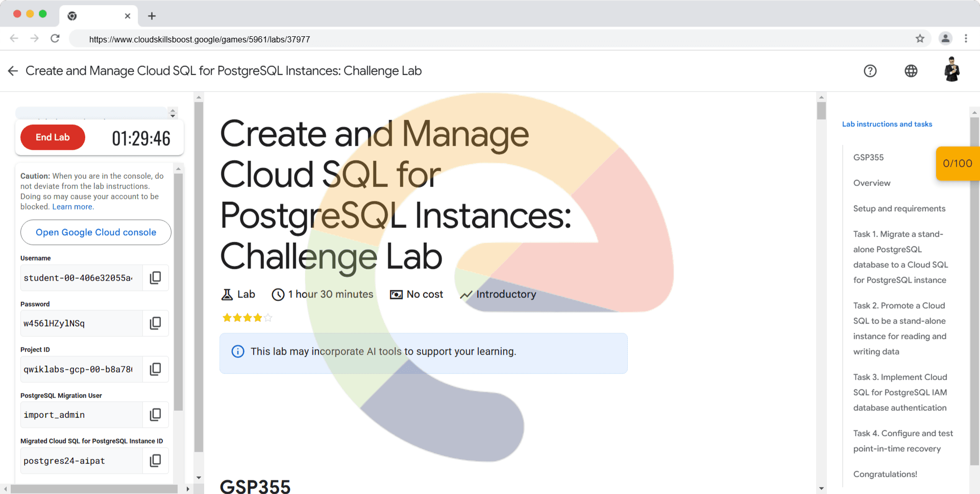Image resolution: width=980 pixels, height=494 pixels.
Task: Copy the Project ID
Action: point(155,369)
